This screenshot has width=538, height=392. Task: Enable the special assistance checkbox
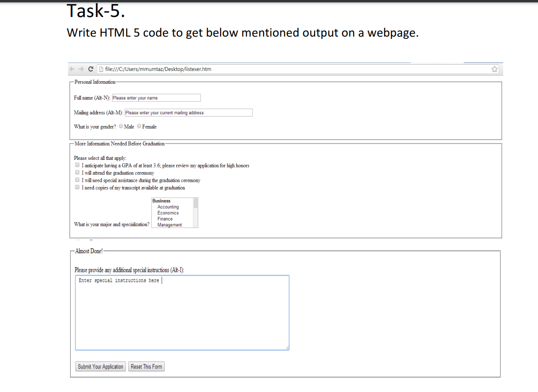pos(77,179)
